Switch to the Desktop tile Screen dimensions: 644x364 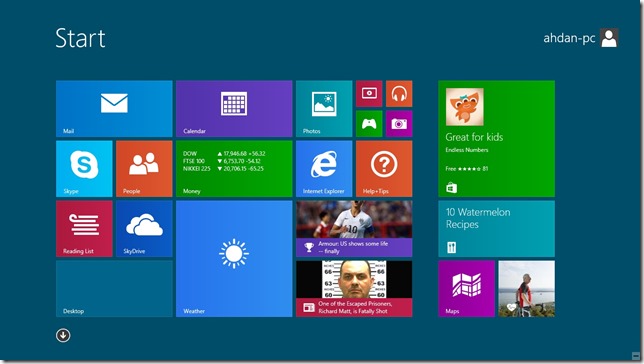tap(114, 289)
